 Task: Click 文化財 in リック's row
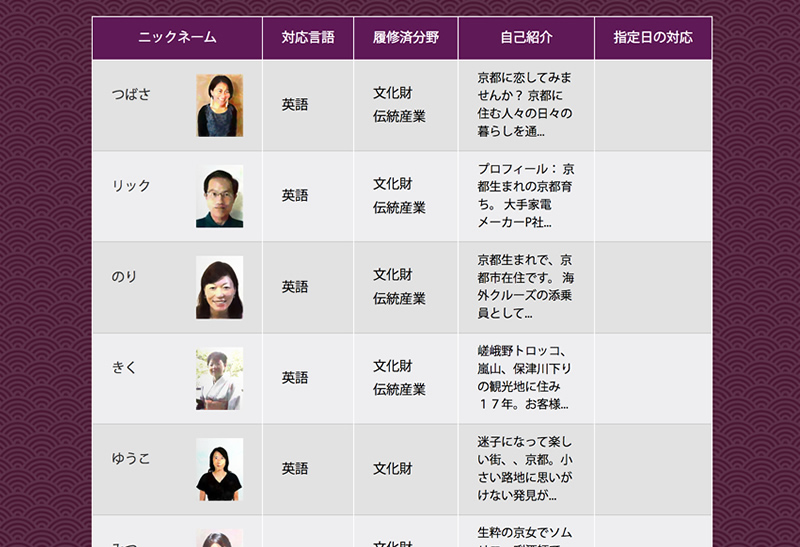[x=392, y=184]
